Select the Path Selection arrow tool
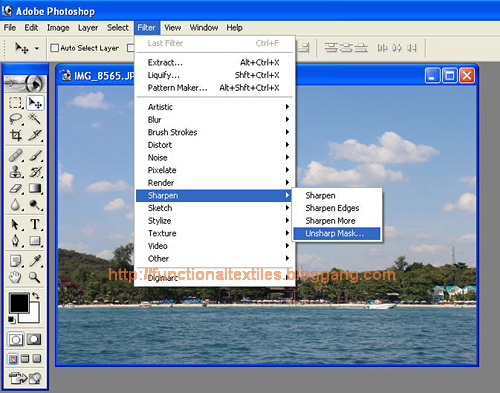This screenshot has width=500, height=393. click(x=15, y=225)
